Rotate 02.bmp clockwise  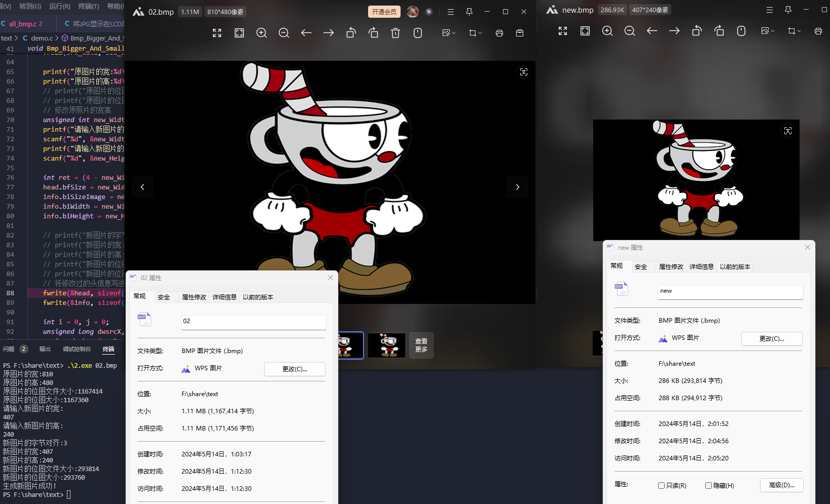coord(373,33)
